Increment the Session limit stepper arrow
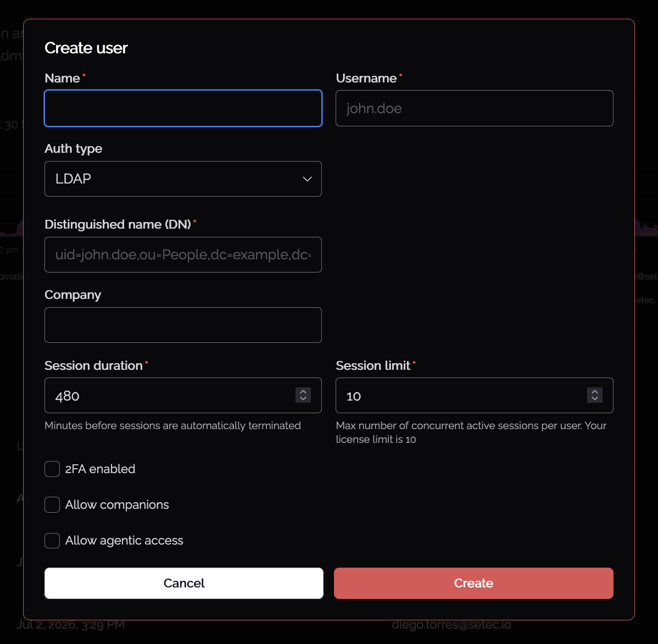This screenshot has height=644, width=658. point(595,391)
